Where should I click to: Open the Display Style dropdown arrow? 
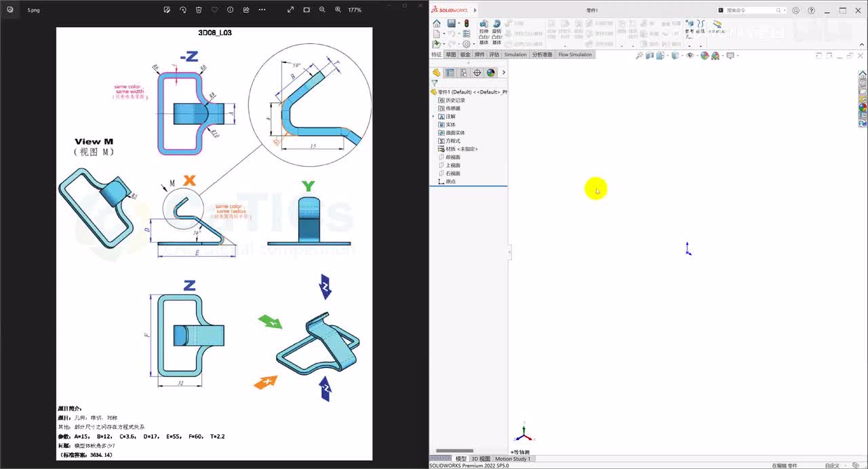682,56
